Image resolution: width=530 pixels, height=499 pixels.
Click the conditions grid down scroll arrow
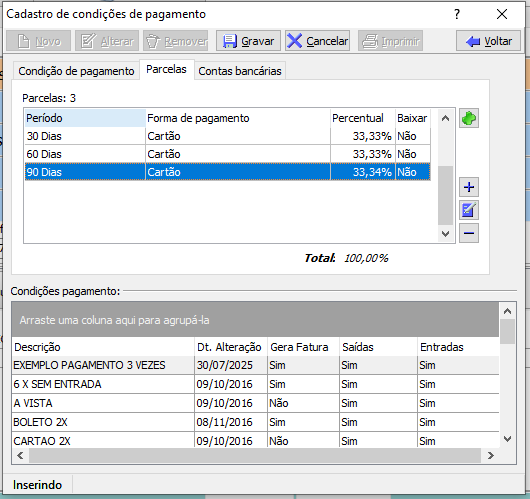pos(507,439)
